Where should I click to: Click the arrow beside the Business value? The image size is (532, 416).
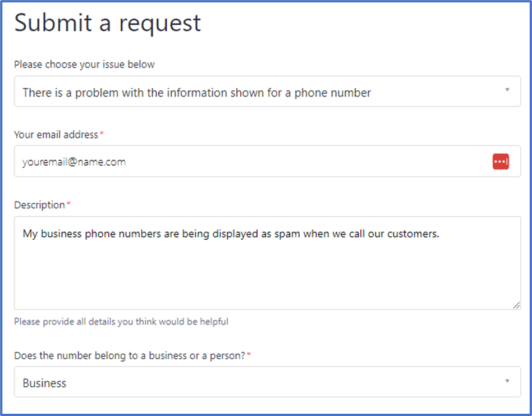[507, 381]
